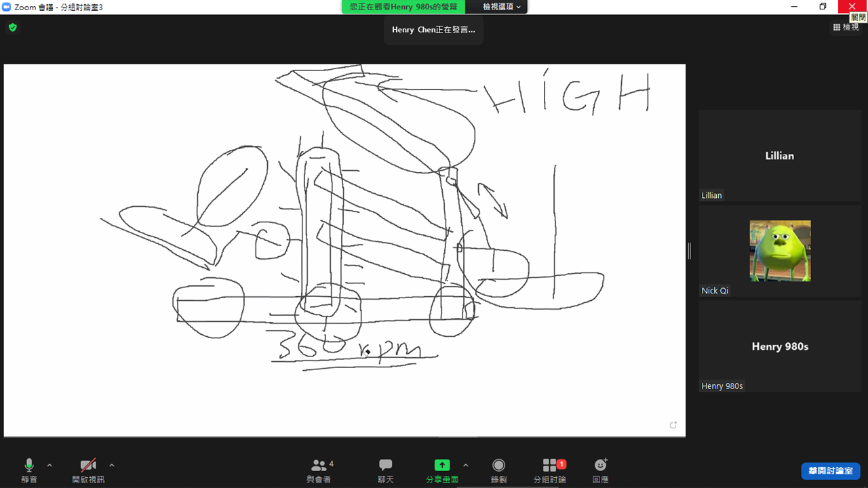Image resolution: width=868 pixels, height=488 pixels.
Task: Click the rotate icon on shared whiteboard corner
Action: point(673,425)
